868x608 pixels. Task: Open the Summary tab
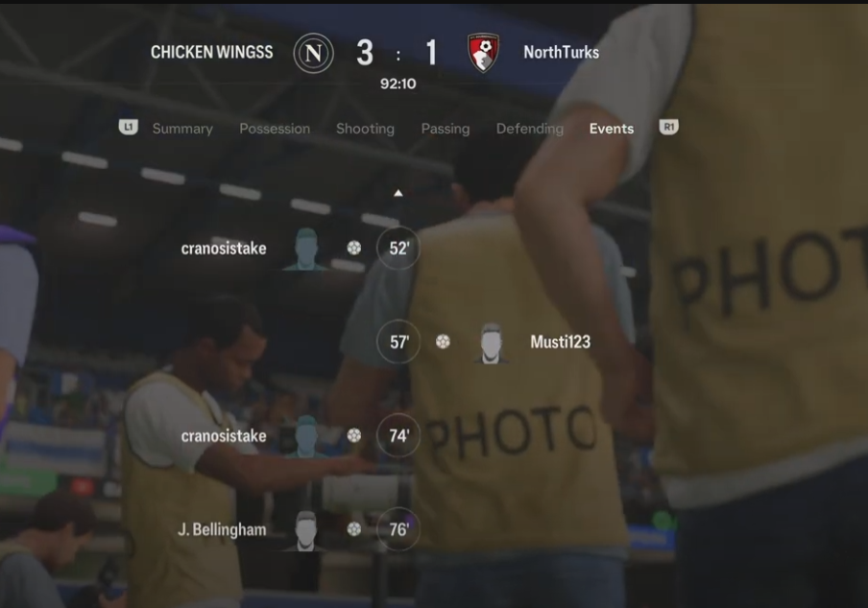pyautogui.click(x=182, y=129)
